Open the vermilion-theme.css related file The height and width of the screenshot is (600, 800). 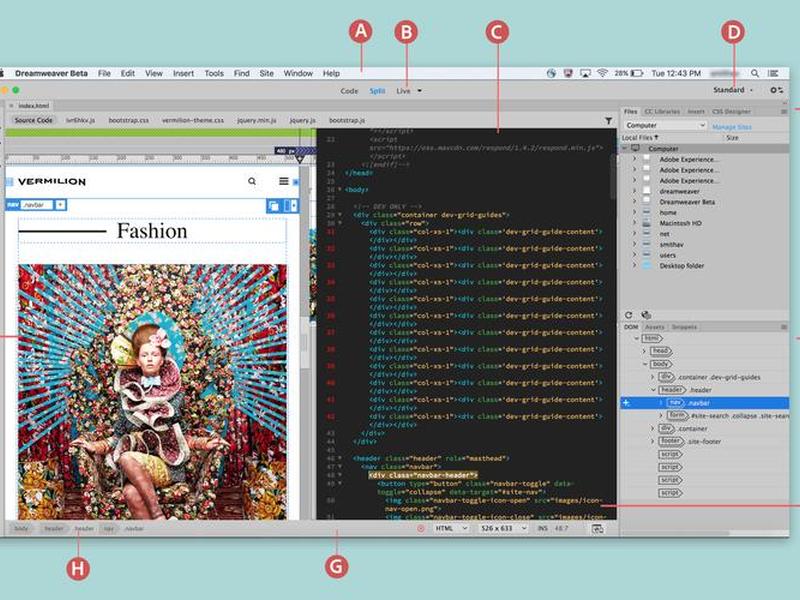193,120
